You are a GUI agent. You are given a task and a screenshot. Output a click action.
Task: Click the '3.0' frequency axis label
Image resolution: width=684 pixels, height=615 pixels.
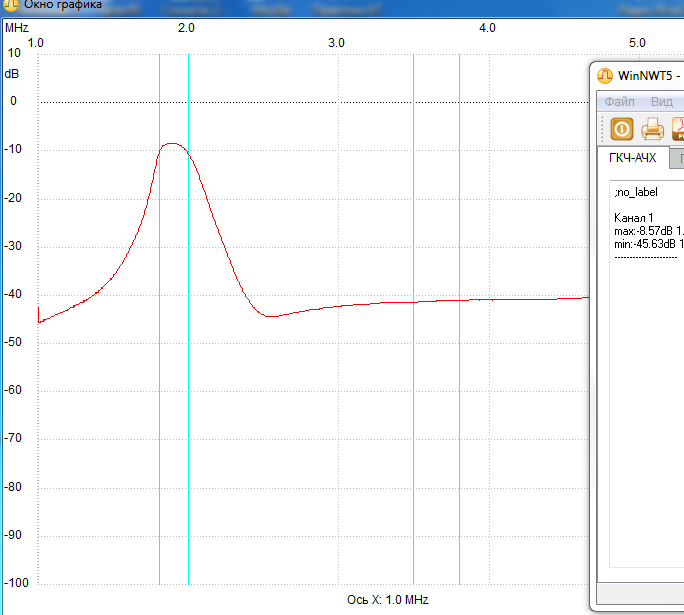pos(336,43)
